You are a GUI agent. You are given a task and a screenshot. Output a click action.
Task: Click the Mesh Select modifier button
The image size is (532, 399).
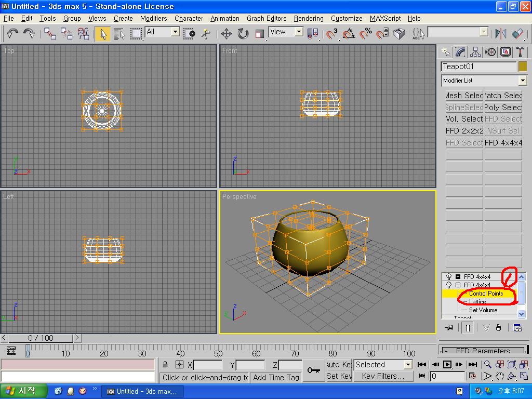[x=464, y=96]
